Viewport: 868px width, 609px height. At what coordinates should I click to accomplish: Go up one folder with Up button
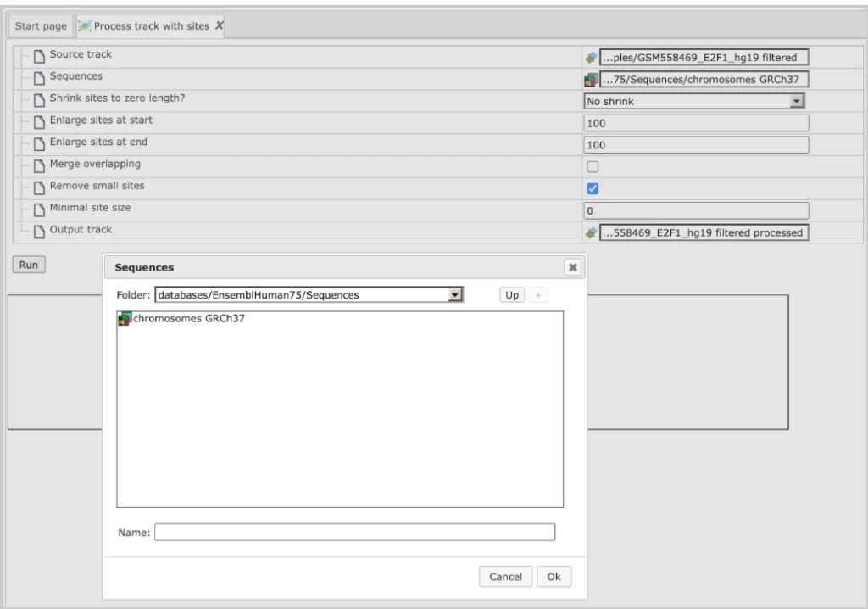pos(511,295)
